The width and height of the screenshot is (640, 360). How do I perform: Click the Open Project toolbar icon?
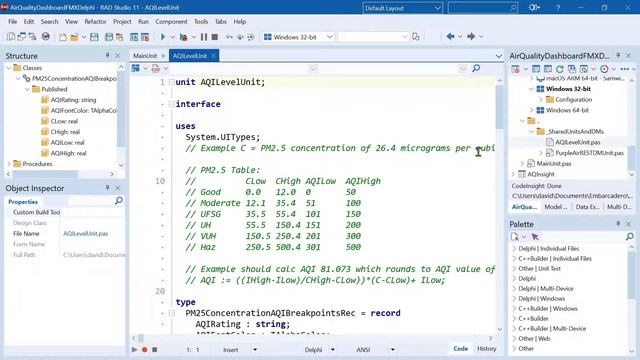click(x=119, y=37)
